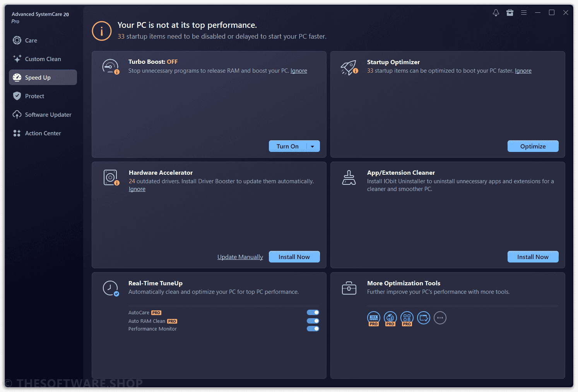This screenshot has height=392, width=578.
Task: Open Software Updater section
Action: pyautogui.click(x=43, y=114)
